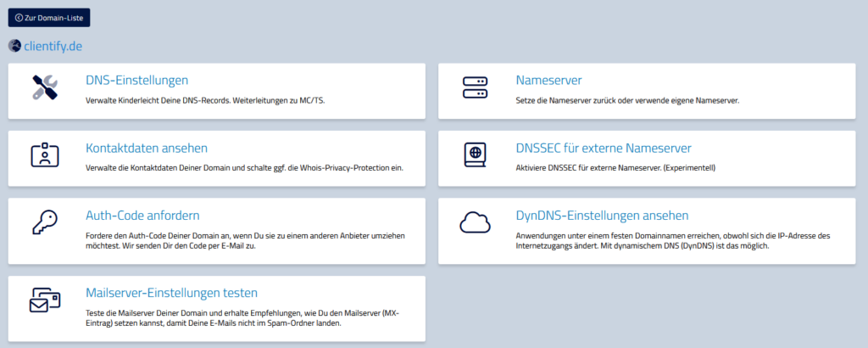Click the globe icon beside clientify.de
The image size is (868, 348).
(x=14, y=46)
